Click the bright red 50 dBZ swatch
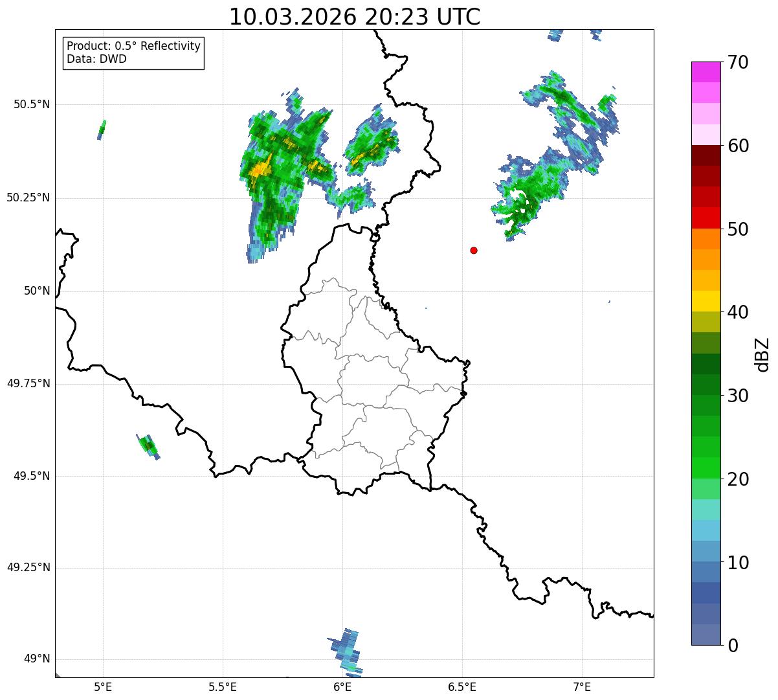The width and height of the screenshot is (778, 700). tap(706, 218)
